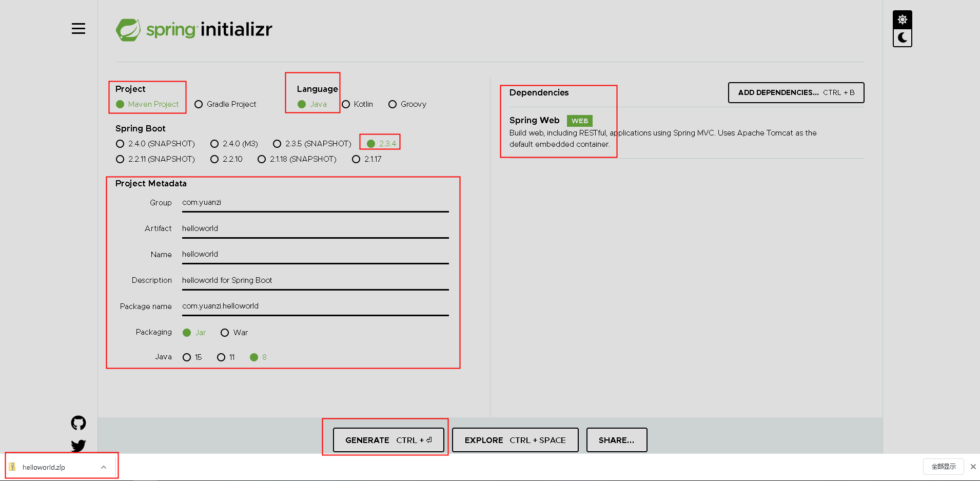Open Add Dependencies dialog
The image size is (980, 481).
tap(796, 92)
